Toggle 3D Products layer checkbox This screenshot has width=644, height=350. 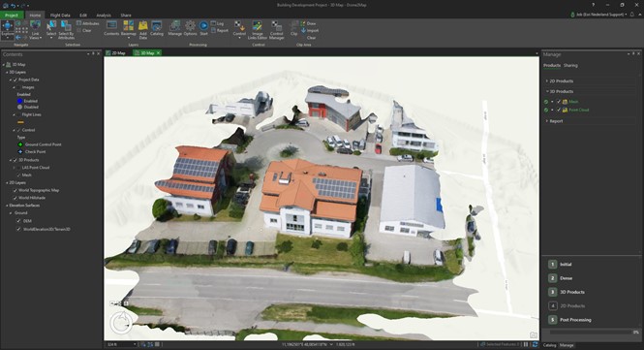pyautogui.click(x=15, y=160)
